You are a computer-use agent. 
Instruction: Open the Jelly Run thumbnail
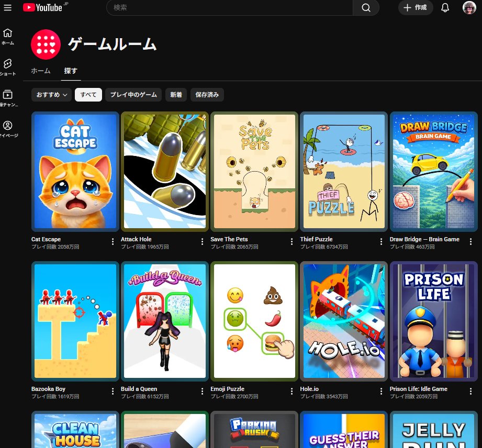pyautogui.click(x=433, y=430)
